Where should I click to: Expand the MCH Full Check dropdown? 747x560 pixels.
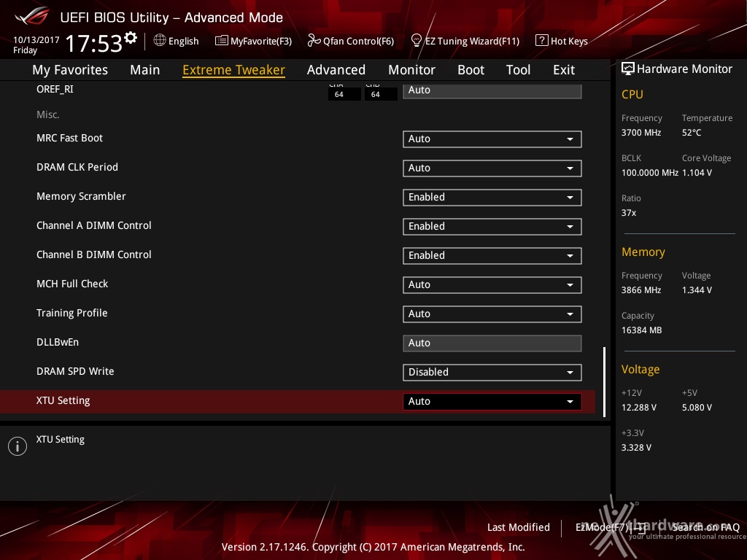click(x=492, y=285)
